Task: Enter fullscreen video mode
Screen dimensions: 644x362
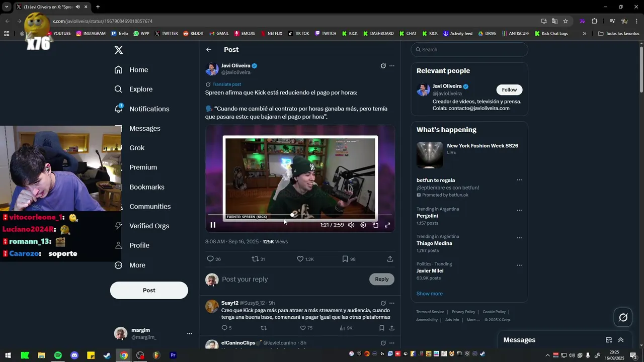Action: coord(387,225)
